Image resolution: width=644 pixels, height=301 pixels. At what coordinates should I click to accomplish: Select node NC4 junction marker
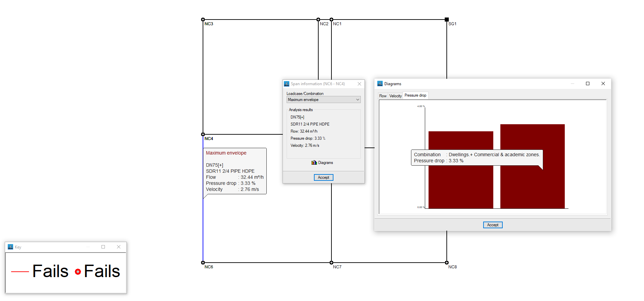pyautogui.click(x=203, y=134)
